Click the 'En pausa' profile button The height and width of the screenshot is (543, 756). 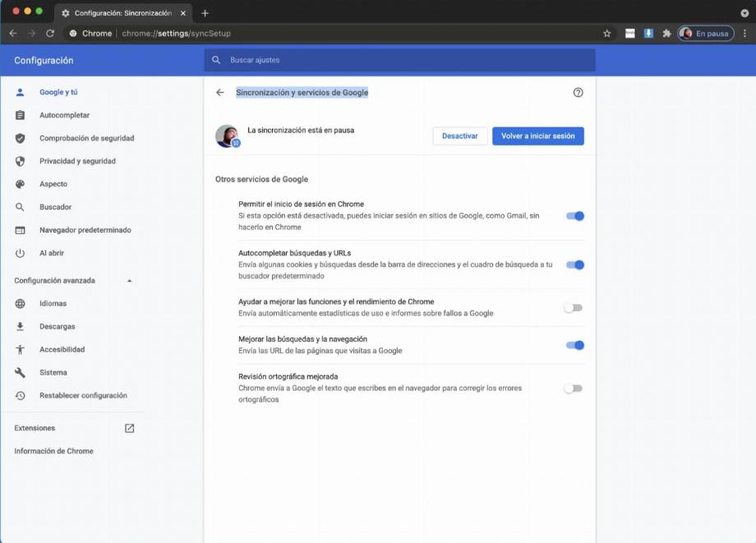click(706, 33)
